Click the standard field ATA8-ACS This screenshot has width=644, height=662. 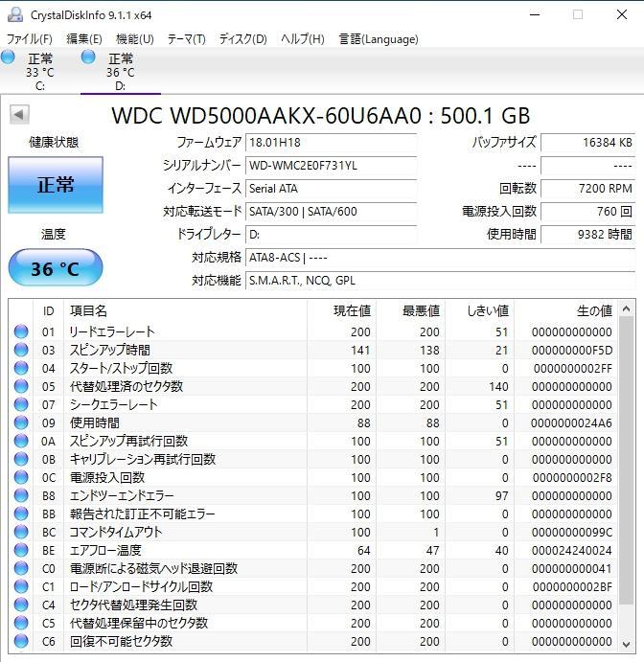(x=441, y=257)
